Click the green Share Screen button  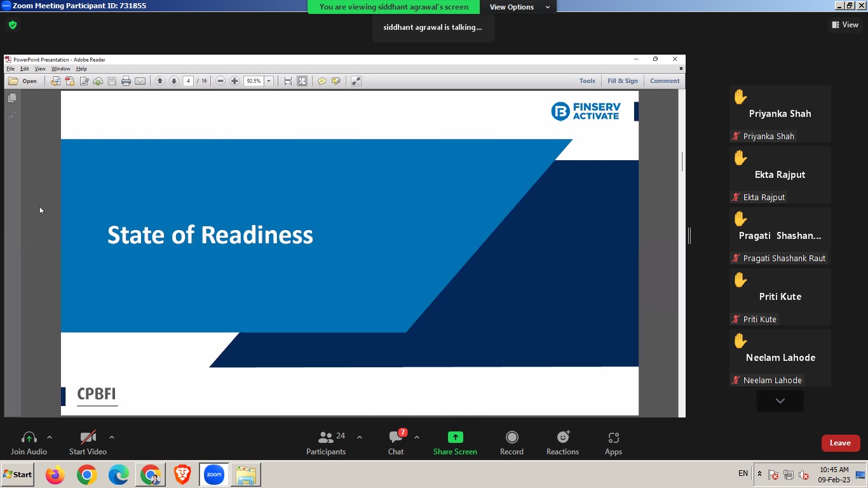[x=455, y=444]
